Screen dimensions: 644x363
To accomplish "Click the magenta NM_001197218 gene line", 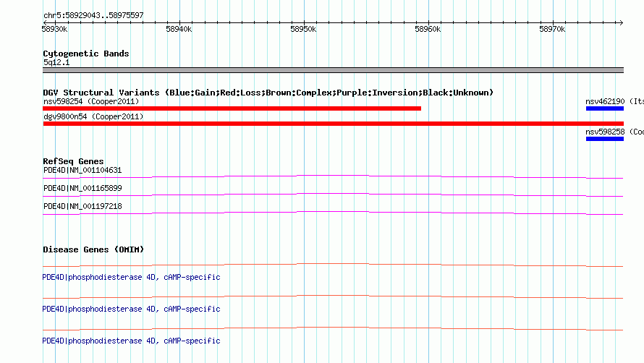I will pyautogui.click(x=333, y=213).
